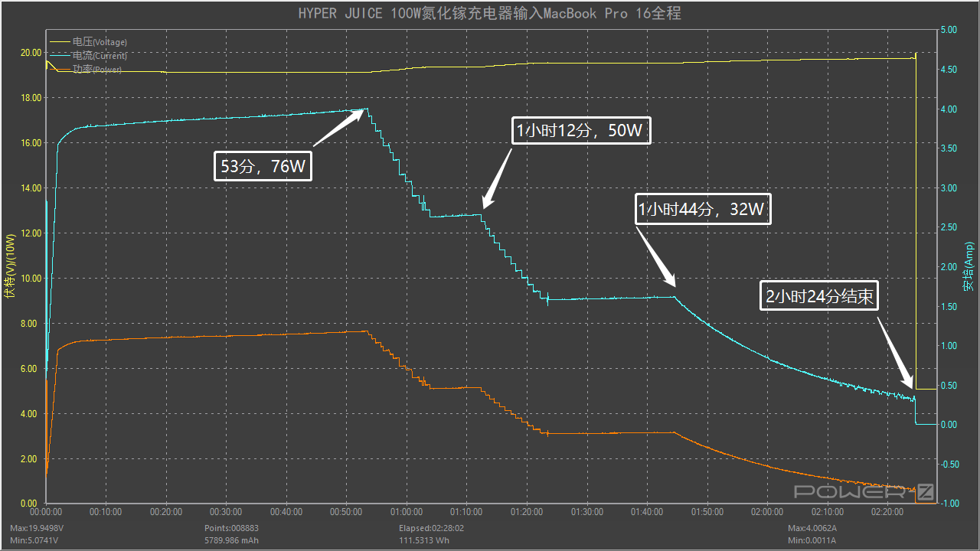This screenshot has width=980, height=551.
Task: Toggle the Current legend entry
Action: point(100,56)
